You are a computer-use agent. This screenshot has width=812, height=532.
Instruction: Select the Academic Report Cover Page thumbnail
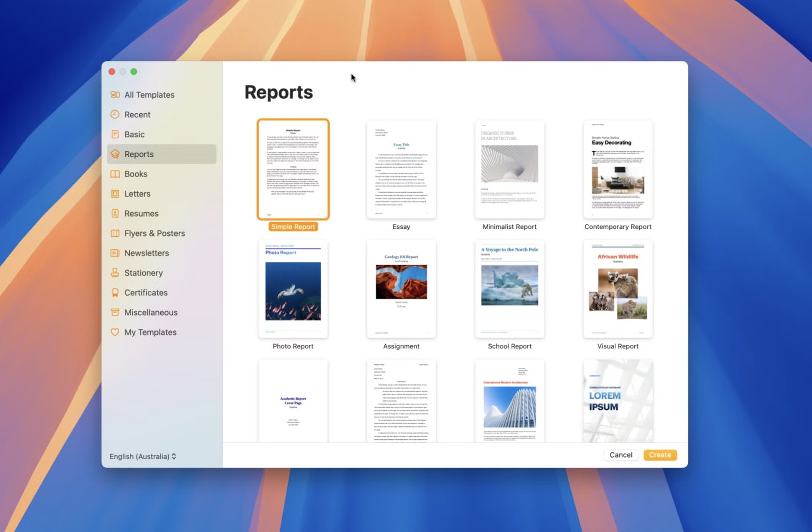point(293,401)
